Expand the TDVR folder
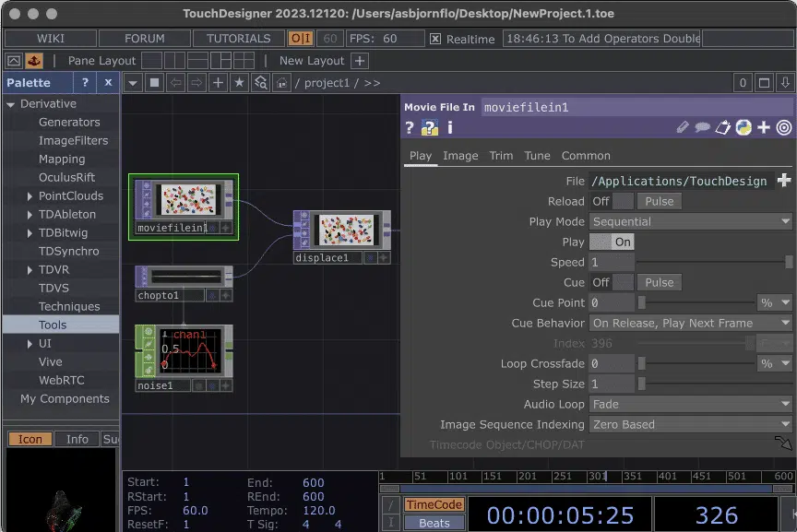This screenshot has height=532, width=797. tap(30, 270)
